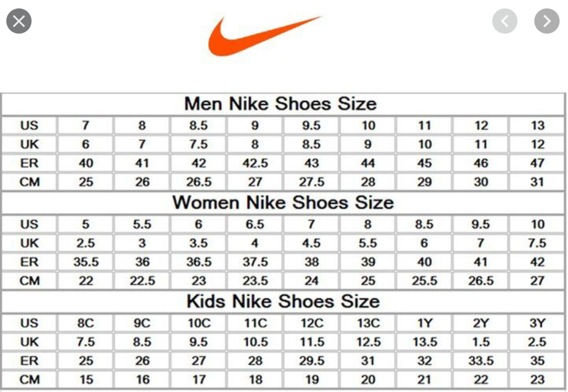Select the Women Nike Shoes Size heading
This screenshot has height=392, width=568.
283,202
